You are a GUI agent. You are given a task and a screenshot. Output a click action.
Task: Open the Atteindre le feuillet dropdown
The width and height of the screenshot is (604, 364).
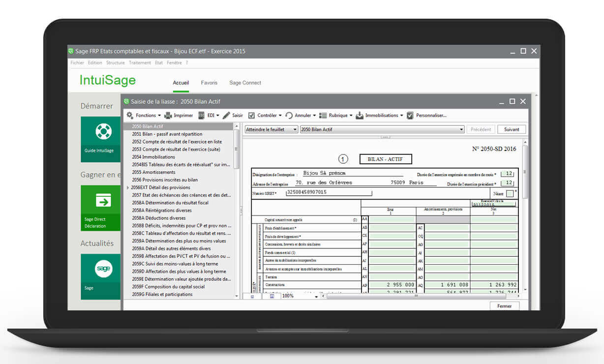click(x=272, y=129)
